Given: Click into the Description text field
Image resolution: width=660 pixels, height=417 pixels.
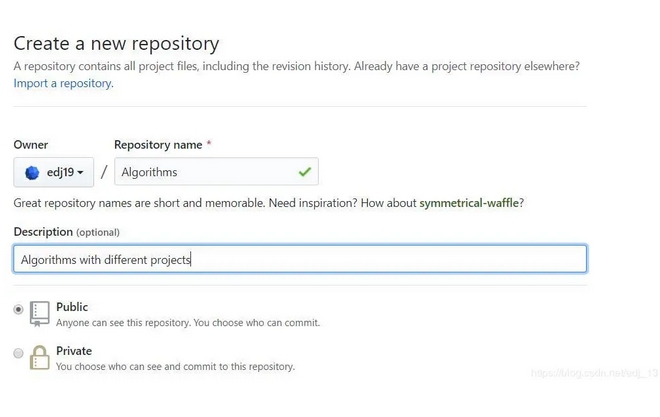Looking at the screenshot, I should tap(300, 259).
